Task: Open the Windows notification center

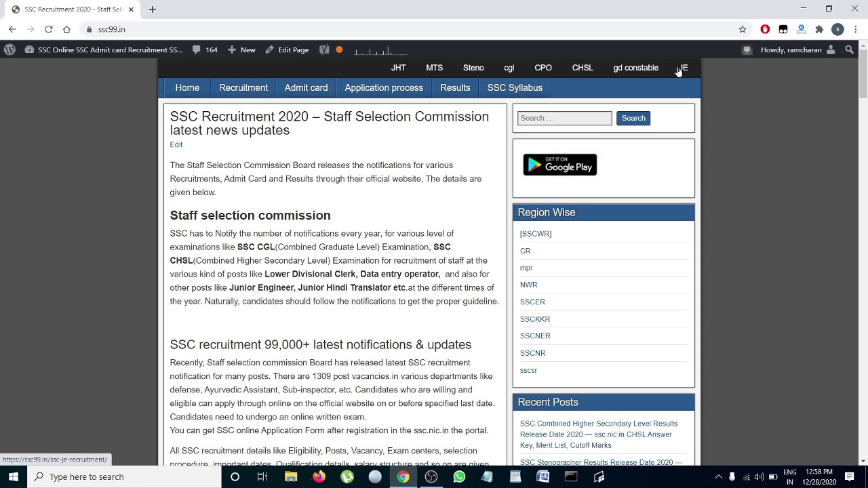Action: pos(849,476)
